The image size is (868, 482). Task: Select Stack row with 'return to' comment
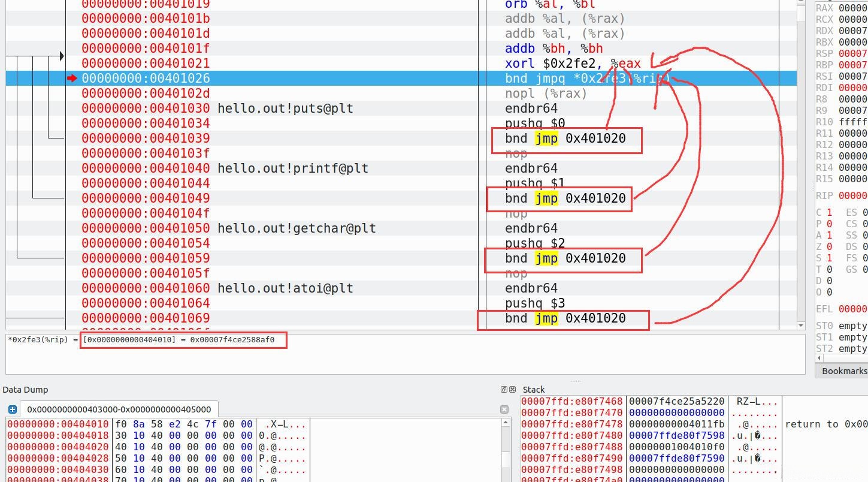[x=694, y=424]
